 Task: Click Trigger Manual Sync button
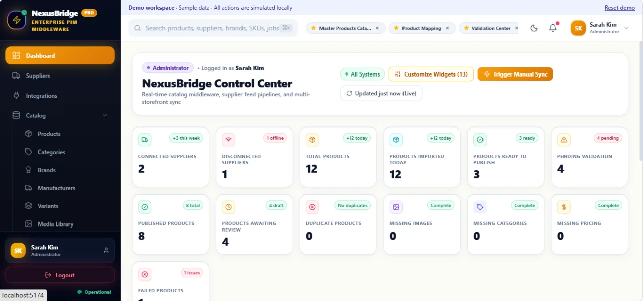(515, 74)
